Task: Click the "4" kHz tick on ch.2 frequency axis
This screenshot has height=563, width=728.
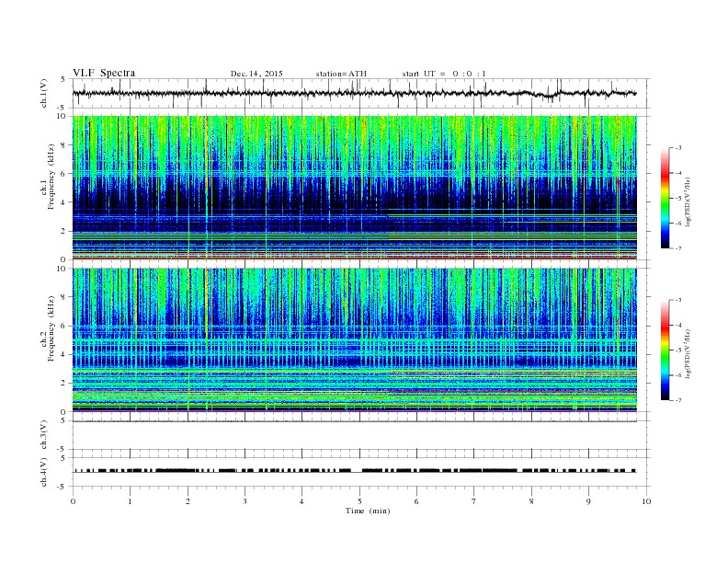Action: coord(63,354)
